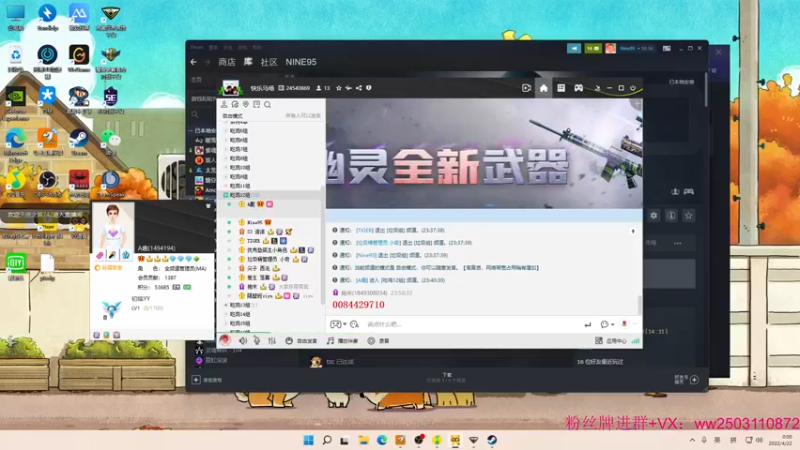Show hidden system tray icons chevron
Screen dimensions: 800x450
click(x=692, y=440)
